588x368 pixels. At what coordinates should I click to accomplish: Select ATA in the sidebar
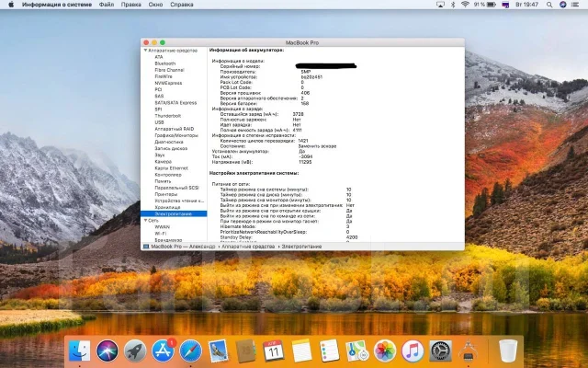159,57
